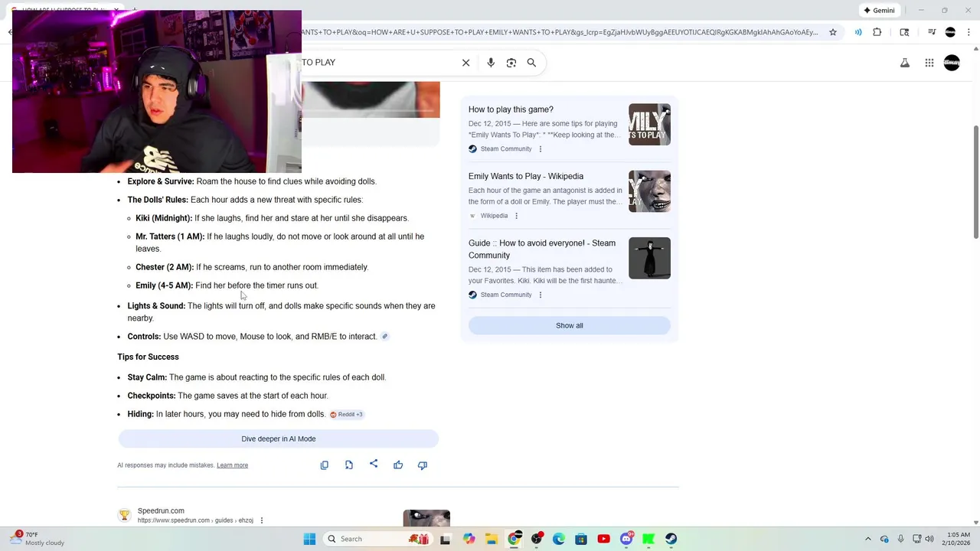The height and width of the screenshot is (551, 980).
Task: Open Chrome media controls icon
Action: [932, 32]
